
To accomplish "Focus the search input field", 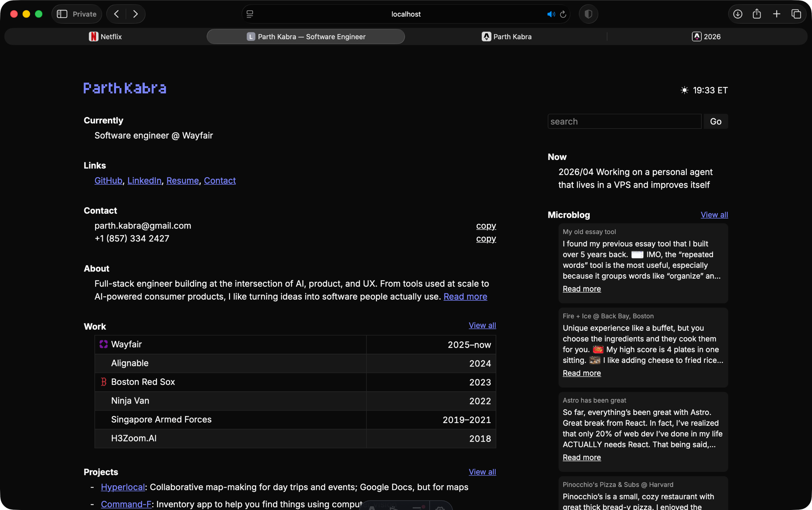I will click(x=624, y=121).
